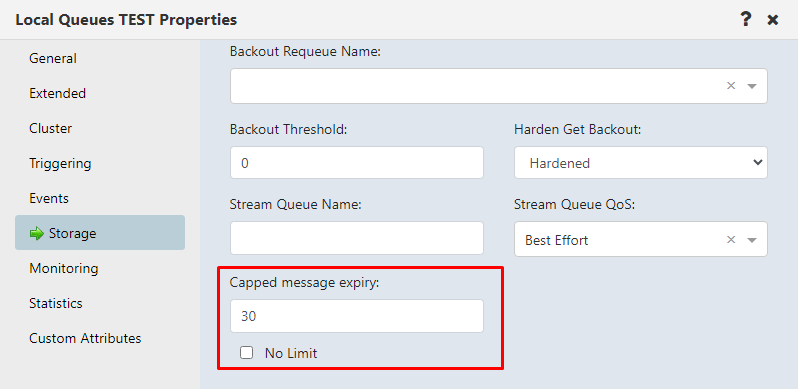Open the Harden Get Backout dropdown
Viewport: 798px width, 389px height.
point(641,163)
